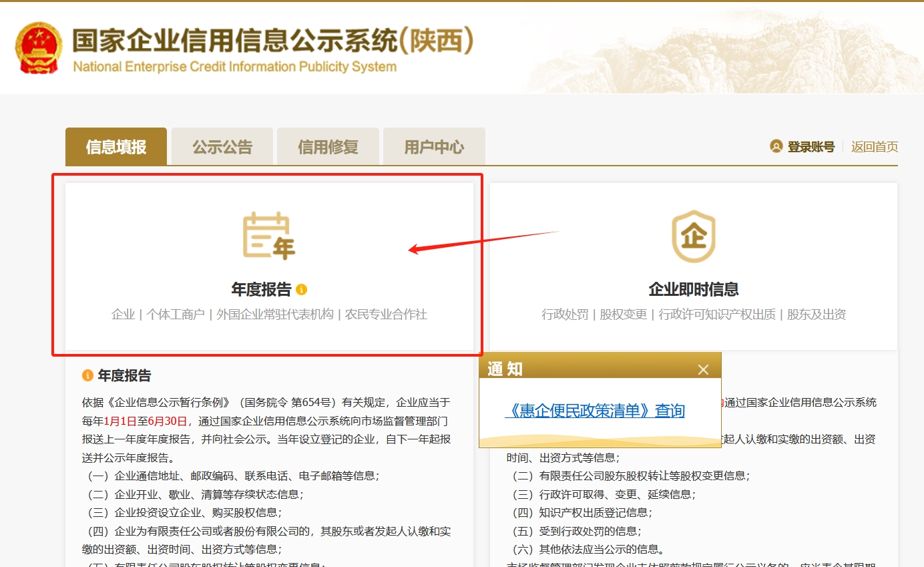
Task: Click the red 1月1日 date text
Action: point(120,421)
